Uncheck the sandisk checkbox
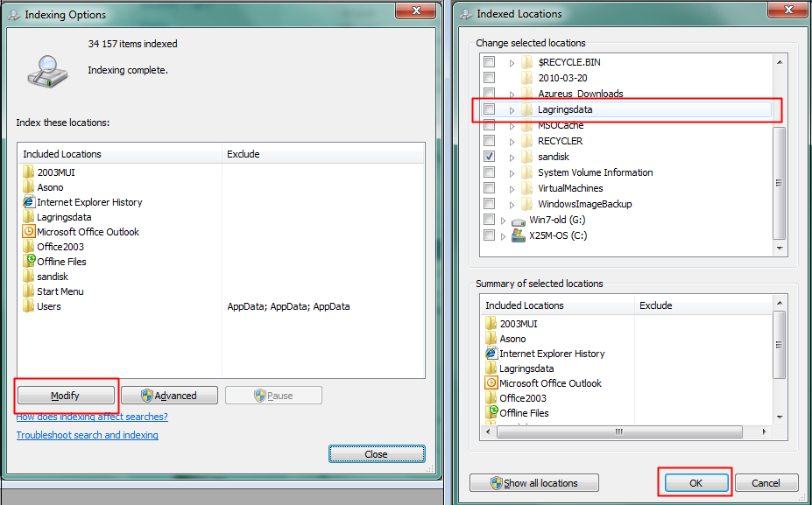Viewport: 812px width, 505px height. (x=489, y=157)
